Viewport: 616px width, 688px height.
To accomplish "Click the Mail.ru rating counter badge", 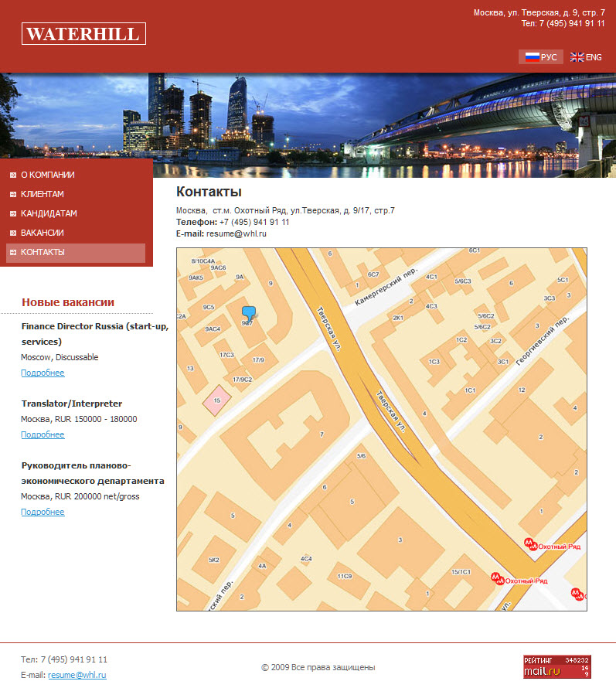I will coord(556,666).
